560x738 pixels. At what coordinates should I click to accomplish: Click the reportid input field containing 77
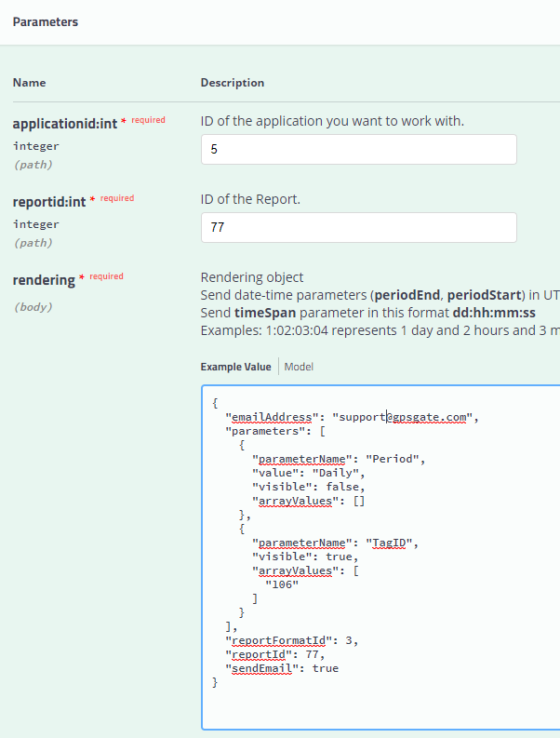(358, 227)
